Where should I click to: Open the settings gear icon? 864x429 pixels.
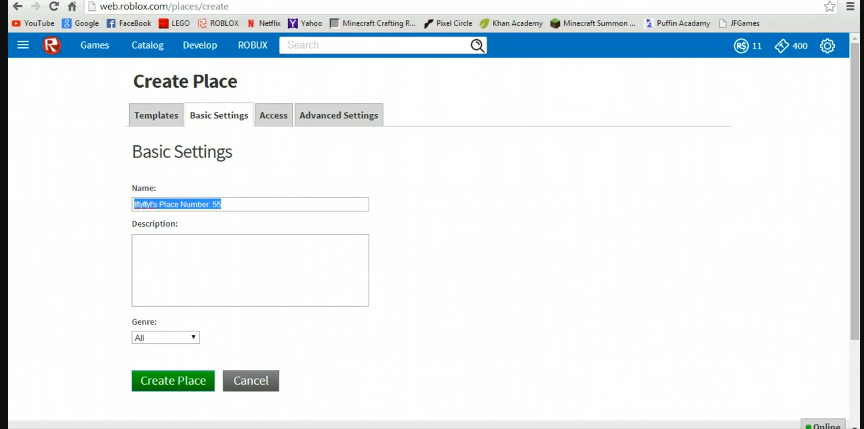tap(827, 46)
